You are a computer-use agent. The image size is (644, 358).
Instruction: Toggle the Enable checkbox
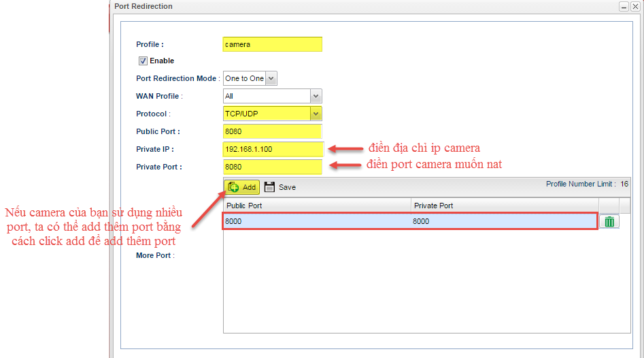(143, 61)
